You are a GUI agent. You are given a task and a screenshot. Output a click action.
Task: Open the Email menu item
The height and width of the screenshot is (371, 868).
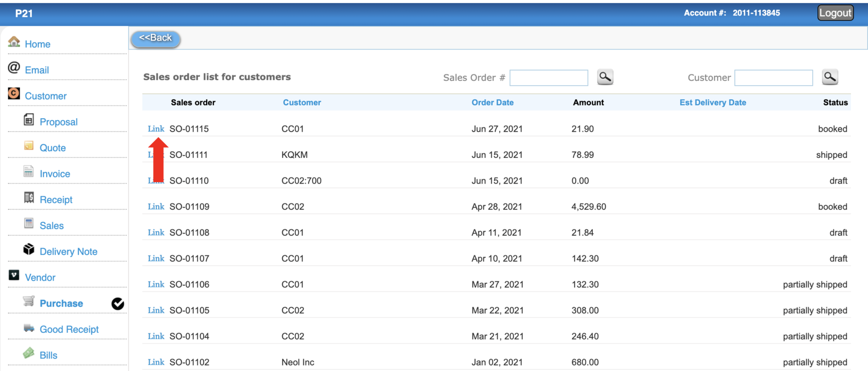pos(37,70)
